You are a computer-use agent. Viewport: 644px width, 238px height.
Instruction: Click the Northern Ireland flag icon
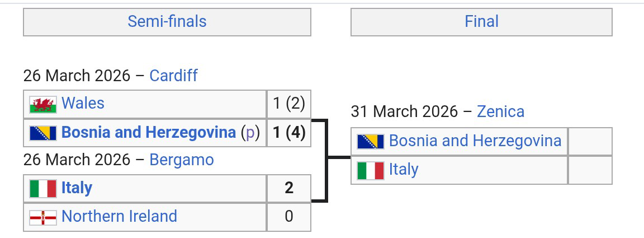[x=43, y=217]
